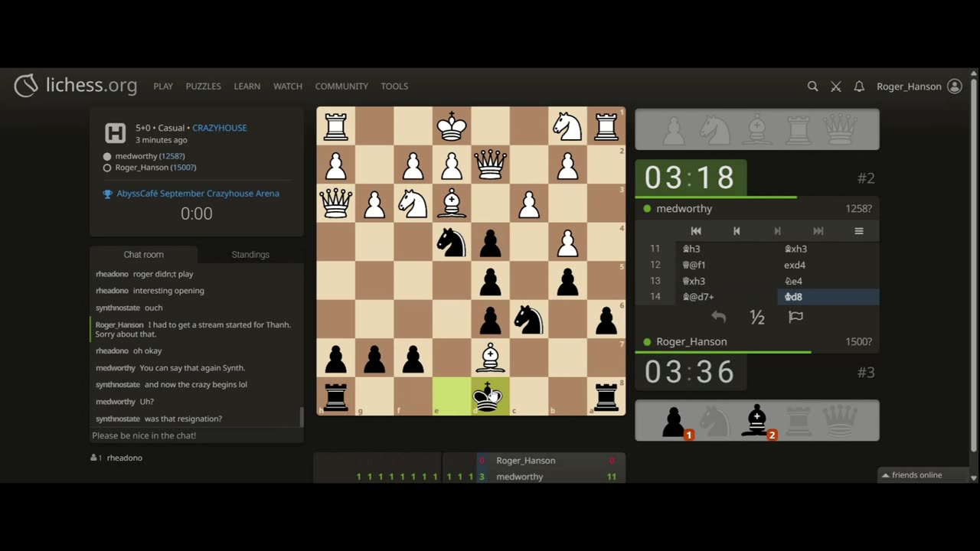Open the TOOLS menu

pyautogui.click(x=394, y=86)
